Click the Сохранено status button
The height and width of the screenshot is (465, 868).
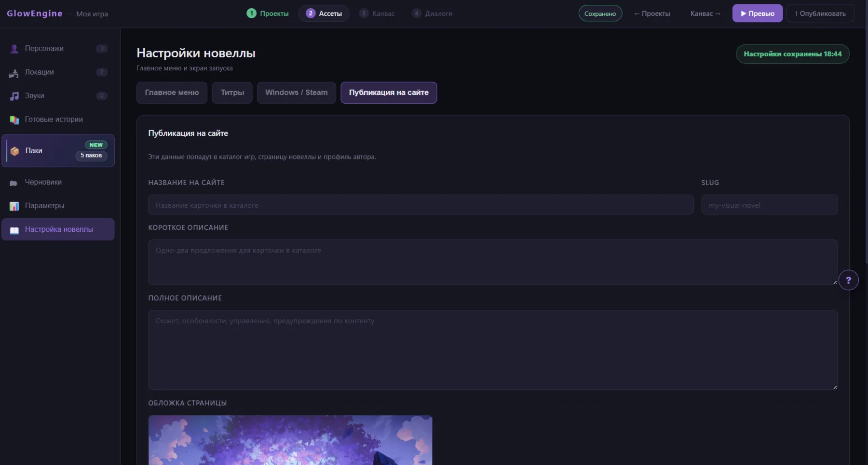pyautogui.click(x=600, y=13)
